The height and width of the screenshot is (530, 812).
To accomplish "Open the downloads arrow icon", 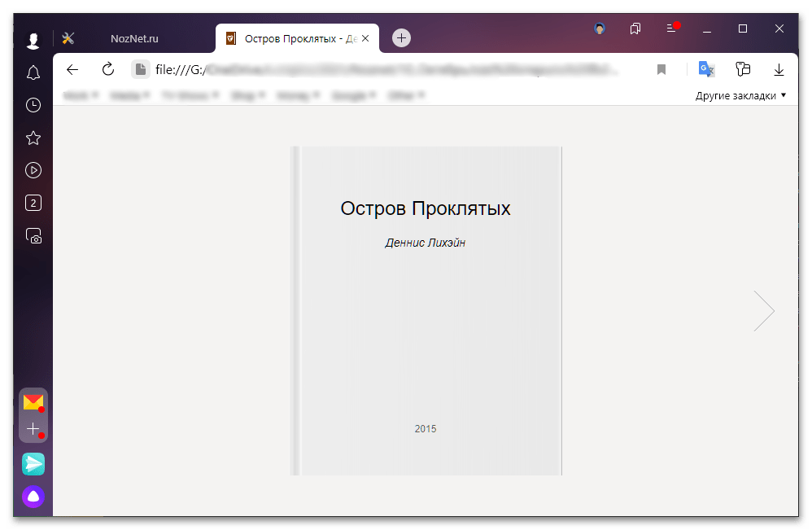I will (x=779, y=70).
